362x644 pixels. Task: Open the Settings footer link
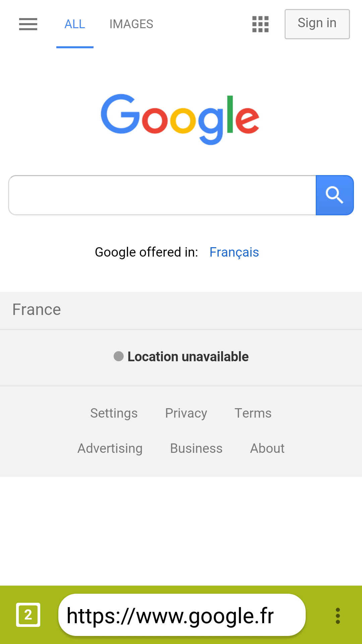point(114,413)
